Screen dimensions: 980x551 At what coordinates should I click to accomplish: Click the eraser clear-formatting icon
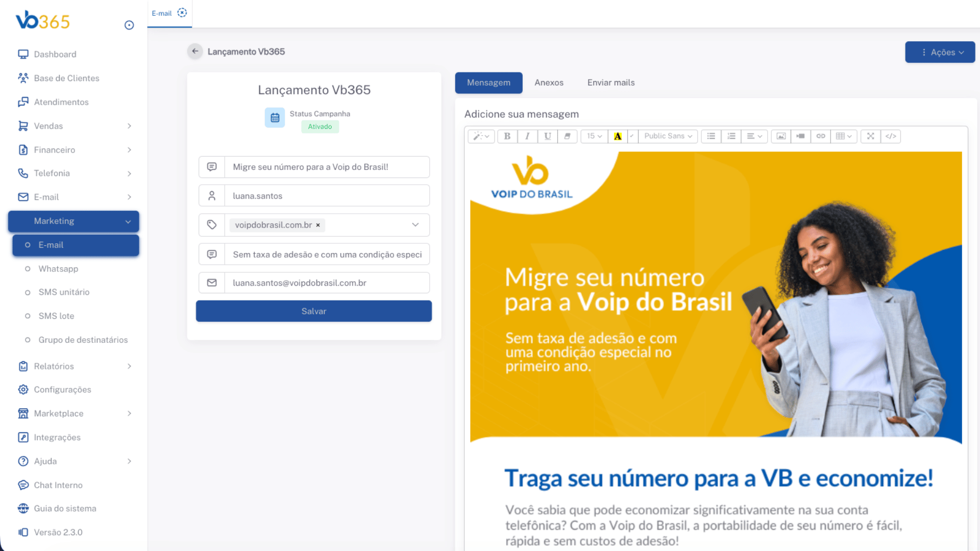coord(567,136)
